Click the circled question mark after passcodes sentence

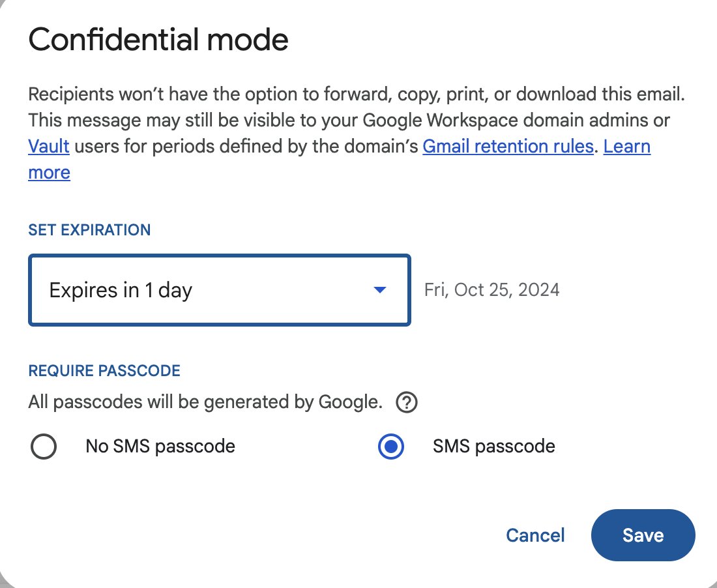coord(406,402)
